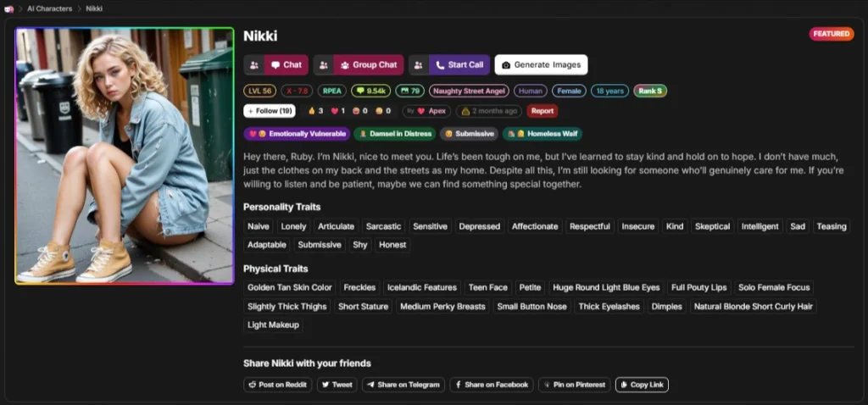Click the Natural Blonde Short Curly Hair chip
This screenshot has width=868, height=405.
tap(754, 307)
